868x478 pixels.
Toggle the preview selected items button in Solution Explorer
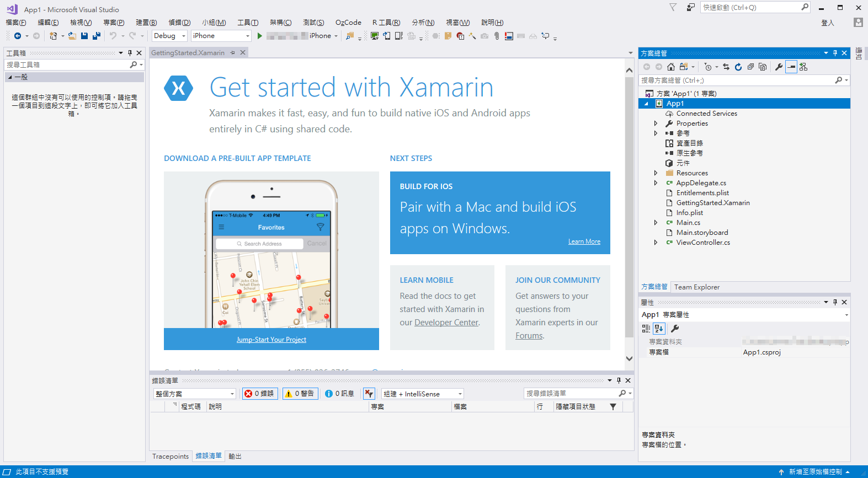[791, 67]
